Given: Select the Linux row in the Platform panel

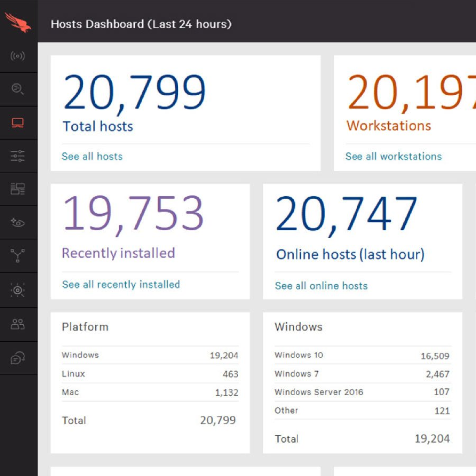Looking at the screenshot, I should (149, 374).
